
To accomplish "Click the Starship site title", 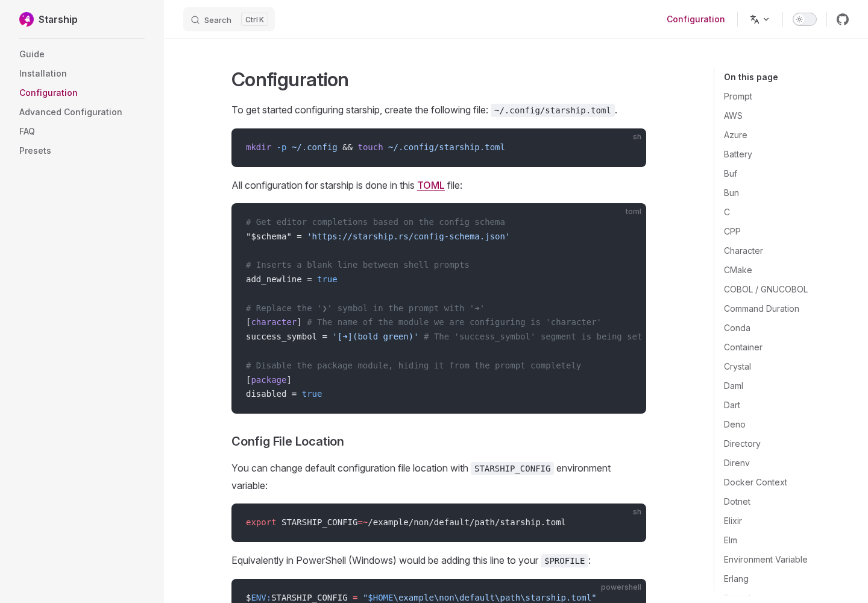I will (x=58, y=19).
